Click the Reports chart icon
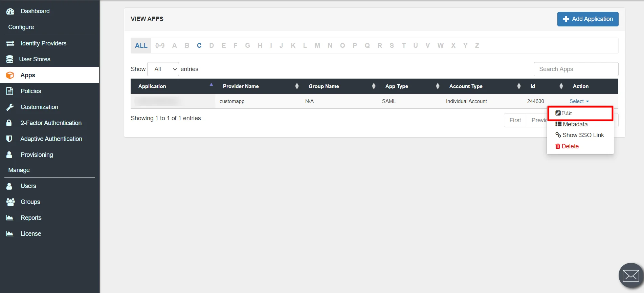Viewport: 644px width, 293px height. [10, 218]
